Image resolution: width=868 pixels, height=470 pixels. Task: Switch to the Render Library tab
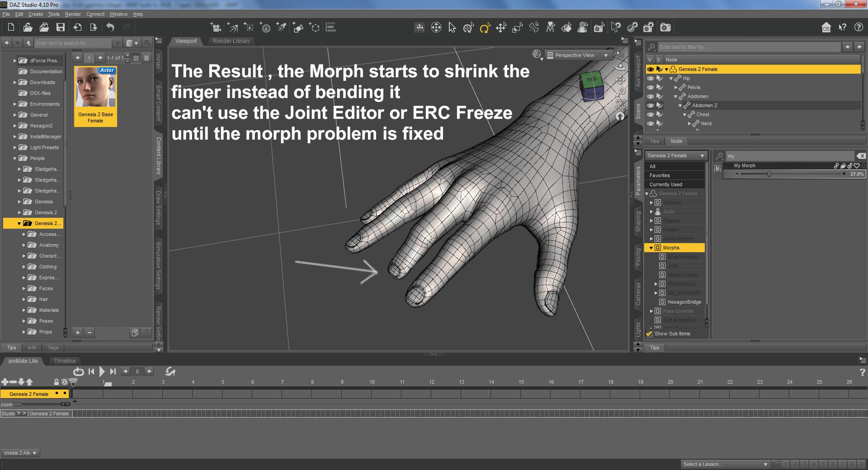pos(231,41)
